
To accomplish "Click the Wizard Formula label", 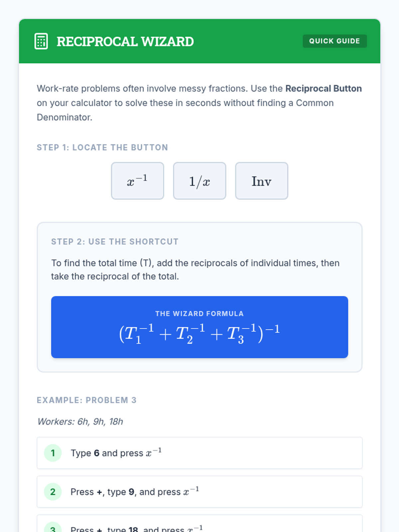I will coord(199,314).
